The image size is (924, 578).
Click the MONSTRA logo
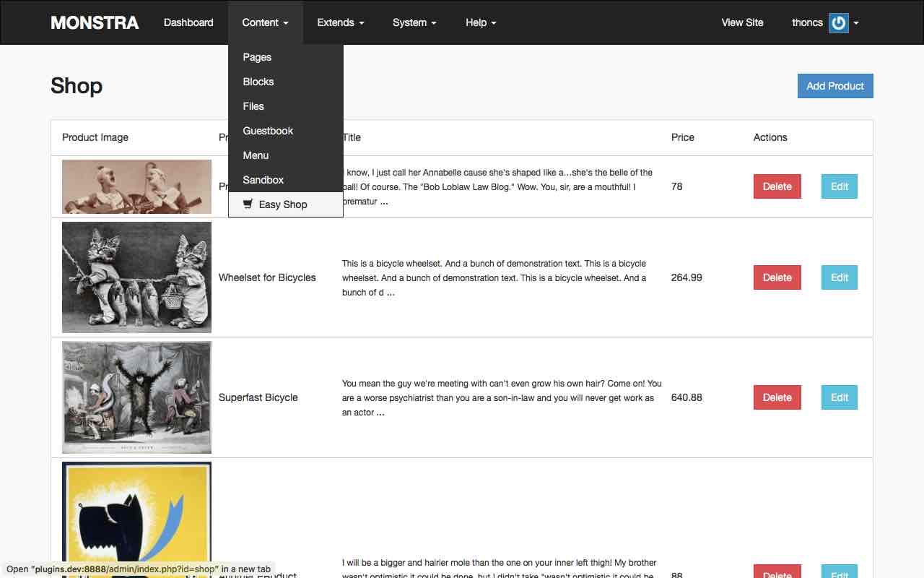(94, 22)
